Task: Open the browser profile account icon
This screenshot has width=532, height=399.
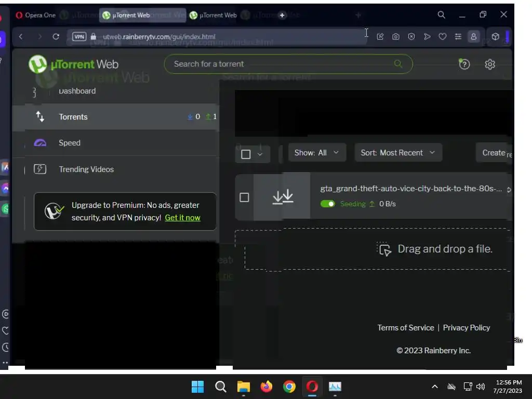Action: point(474,37)
